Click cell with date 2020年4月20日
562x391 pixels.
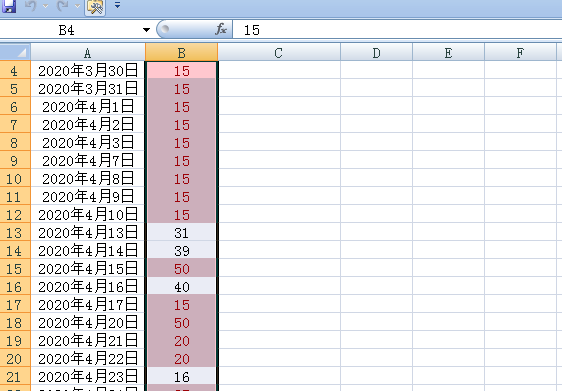88,322
